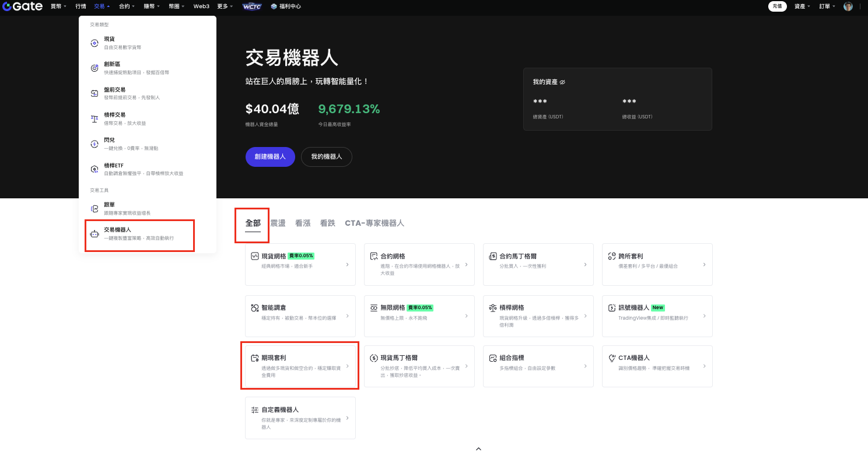This screenshot has width=868, height=455.
Task: Open 我的機器人 button
Action: (326, 157)
